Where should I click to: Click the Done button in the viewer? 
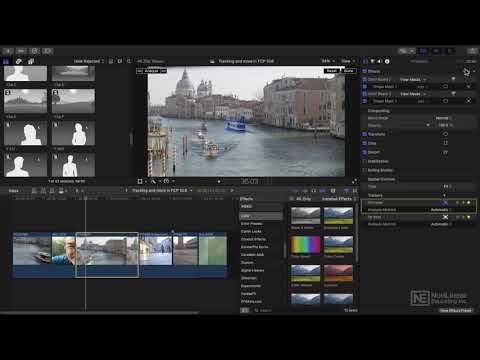coord(349,71)
